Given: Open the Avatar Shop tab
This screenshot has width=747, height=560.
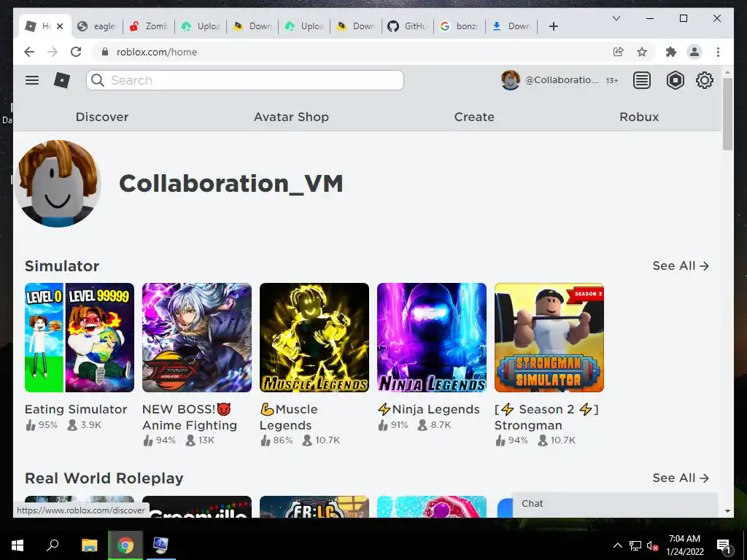Looking at the screenshot, I should pyautogui.click(x=291, y=117).
